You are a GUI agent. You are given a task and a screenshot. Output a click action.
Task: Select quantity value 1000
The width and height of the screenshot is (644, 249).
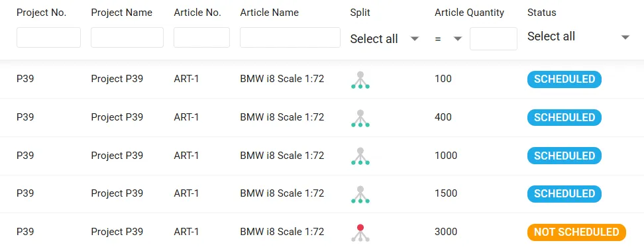tap(446, 156)
